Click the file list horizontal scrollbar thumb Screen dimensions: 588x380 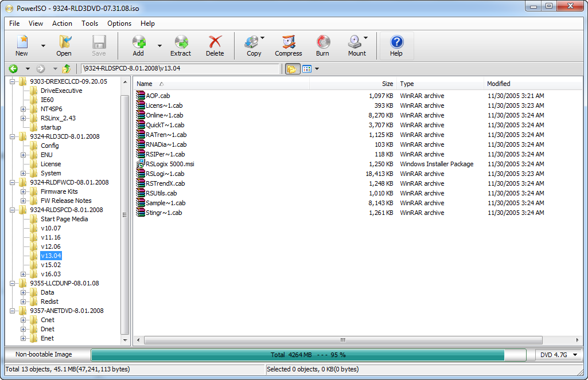(x=342, y=340)
